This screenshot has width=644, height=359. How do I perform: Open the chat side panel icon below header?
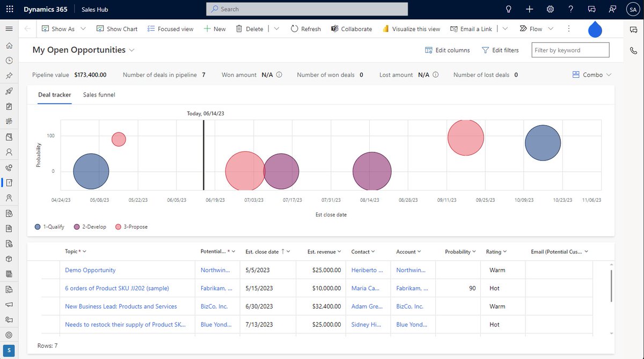pos(633,30)
